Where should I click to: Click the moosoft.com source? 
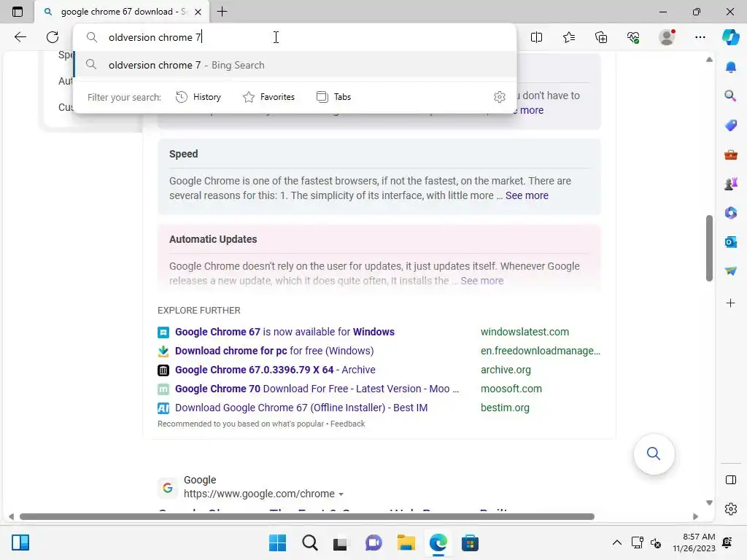click(511, 389)
